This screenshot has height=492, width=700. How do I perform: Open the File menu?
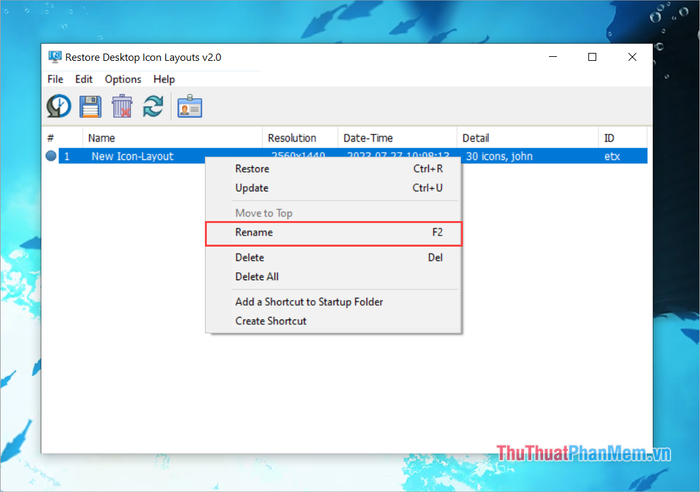pyautogui.click(x=55, y=79)
